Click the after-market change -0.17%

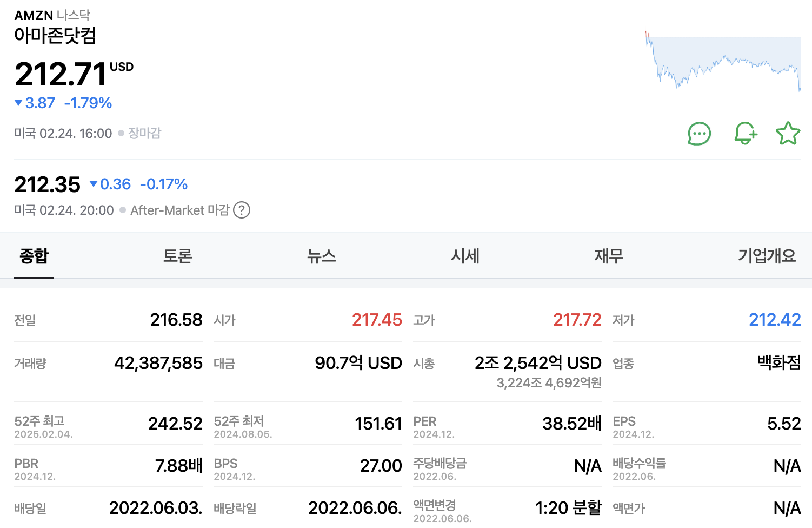tap(164, 184)
